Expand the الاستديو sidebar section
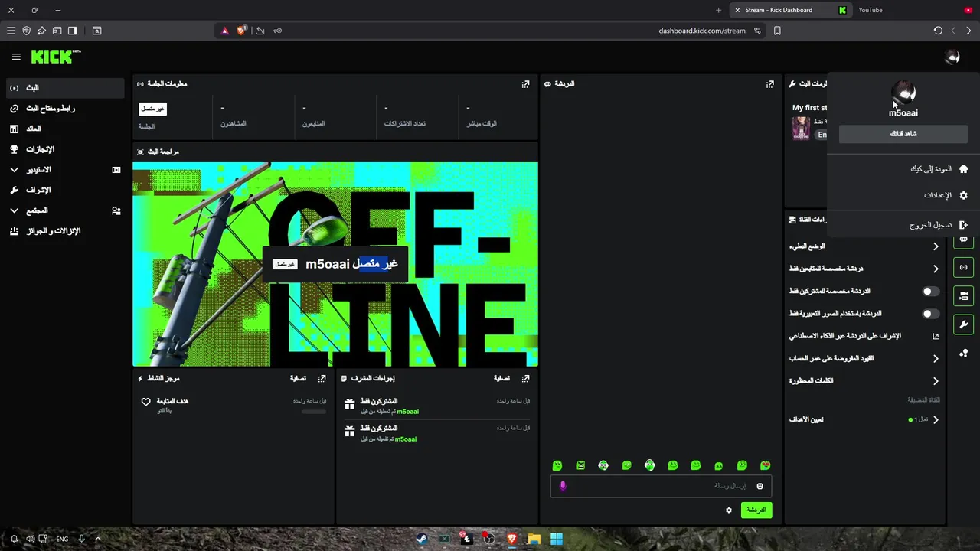This screenshot has height=551, width=980. tap(65, 169)
